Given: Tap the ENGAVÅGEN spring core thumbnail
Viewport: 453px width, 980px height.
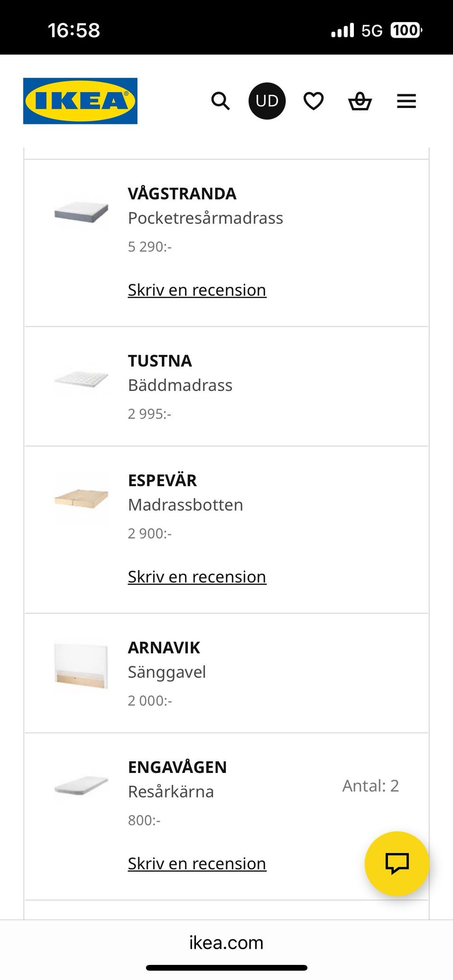Looking at the screenshot, I should pos(81,786).
